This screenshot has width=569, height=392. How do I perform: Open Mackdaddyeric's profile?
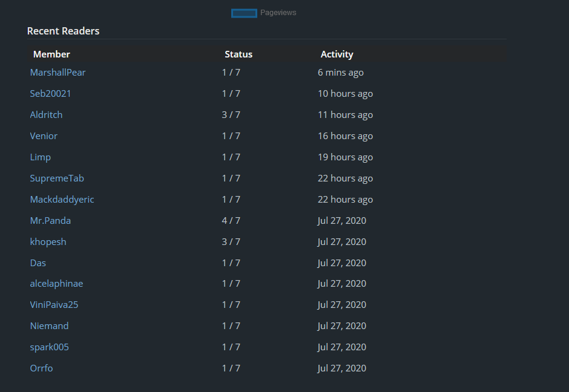[62, 200]
